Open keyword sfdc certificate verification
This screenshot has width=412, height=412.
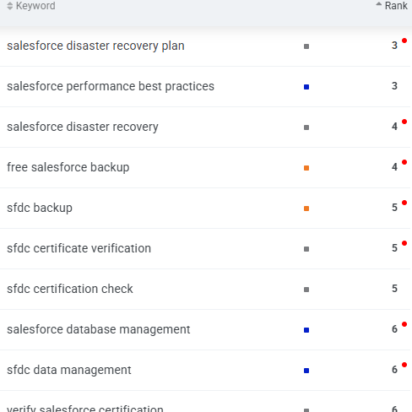(x=79, y=248)
